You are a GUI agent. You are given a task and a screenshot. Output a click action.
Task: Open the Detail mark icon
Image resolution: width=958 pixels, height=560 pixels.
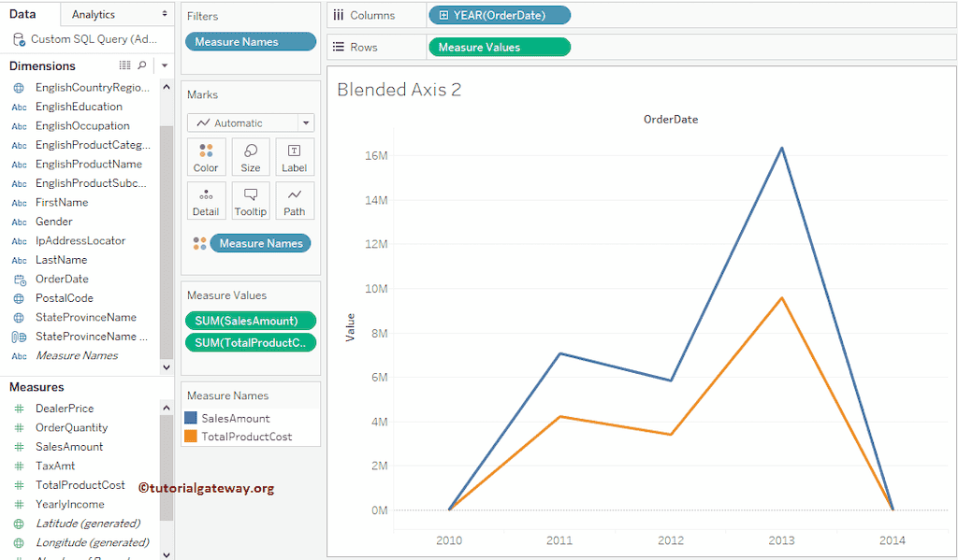coord(206,200)
